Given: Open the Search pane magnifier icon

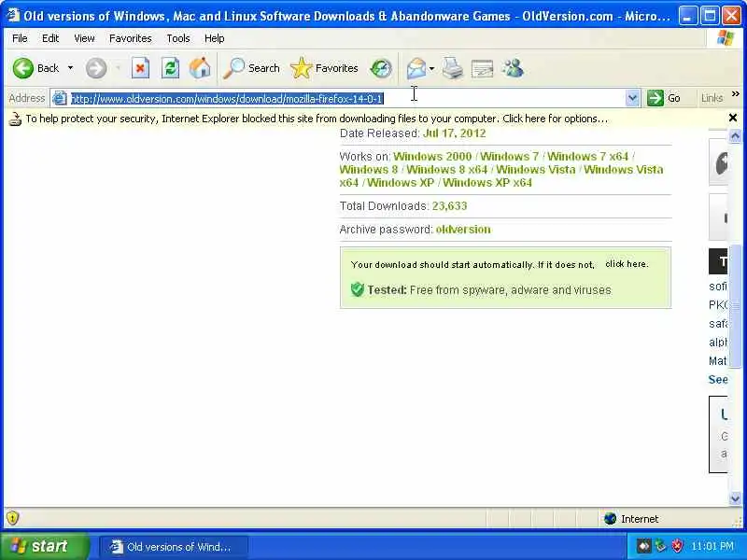Looking at the screenshot, I should [x=233, y=68].
